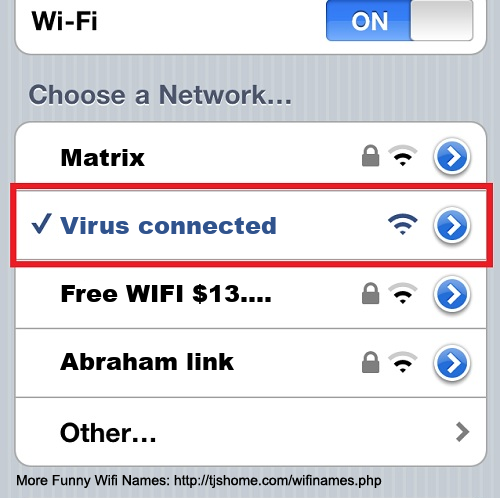Screen dimensions: 500x498
Task: Click the checkmark next to Virus connected
Action: [x=41, y=224]
